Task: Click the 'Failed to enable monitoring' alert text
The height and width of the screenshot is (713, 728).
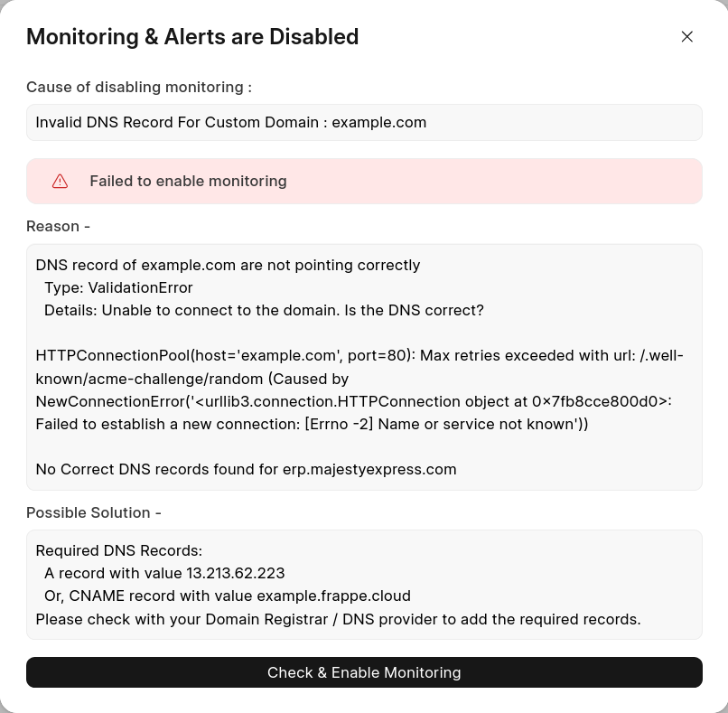Action: pyautogui.click(x=188, y=182)
